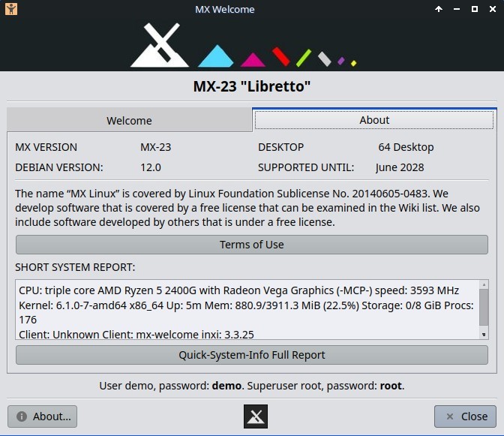
Task: Click the MX Welcome window menu icon
Action: click(x=9, y=9)
